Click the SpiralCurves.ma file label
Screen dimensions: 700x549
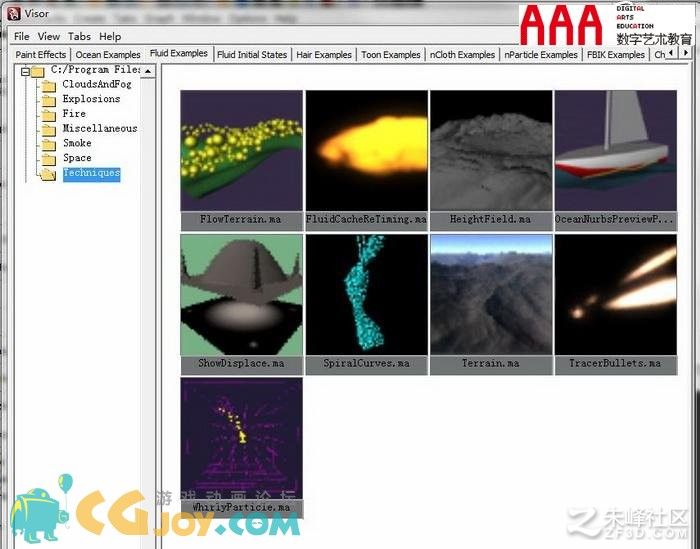(x=367, y=364)
